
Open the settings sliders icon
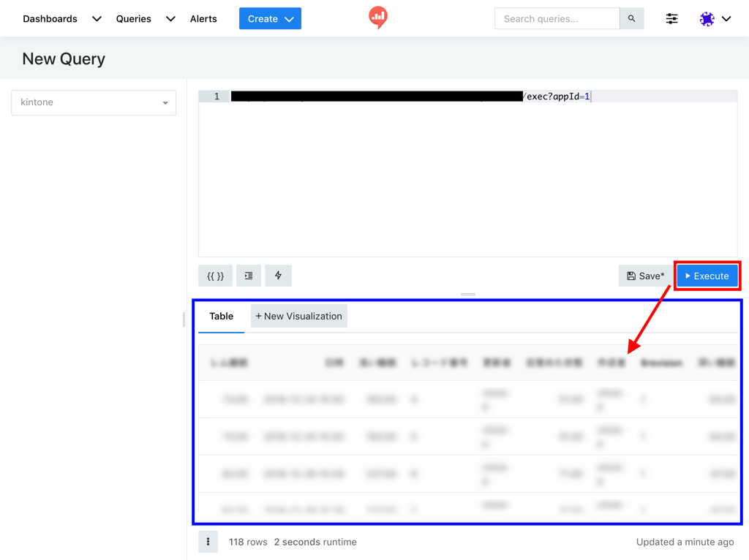671,19
